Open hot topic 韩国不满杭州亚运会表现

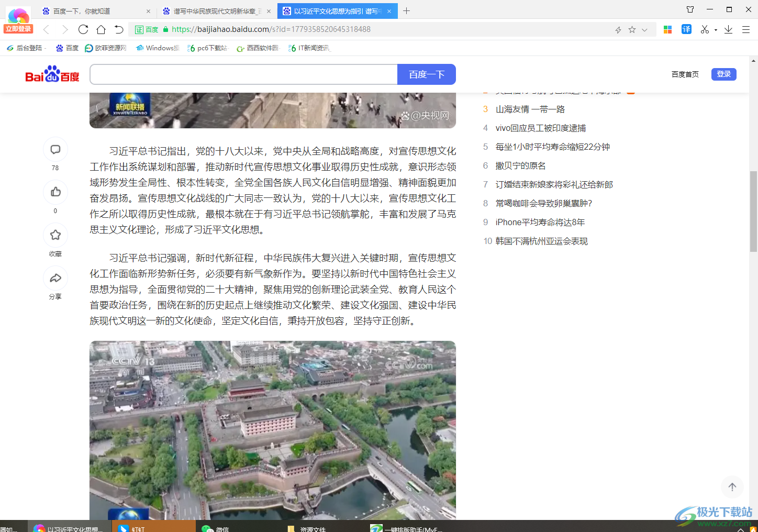click(x=542, y=241)
